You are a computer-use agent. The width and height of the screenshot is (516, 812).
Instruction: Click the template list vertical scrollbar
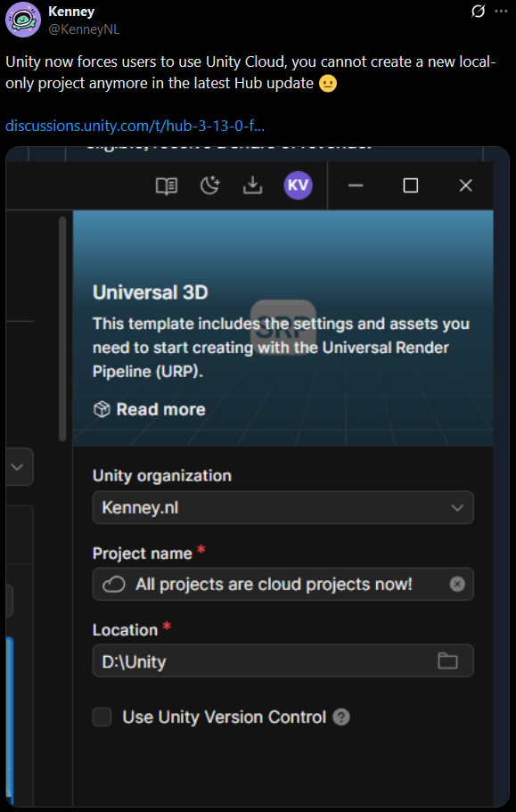point(62,329)
